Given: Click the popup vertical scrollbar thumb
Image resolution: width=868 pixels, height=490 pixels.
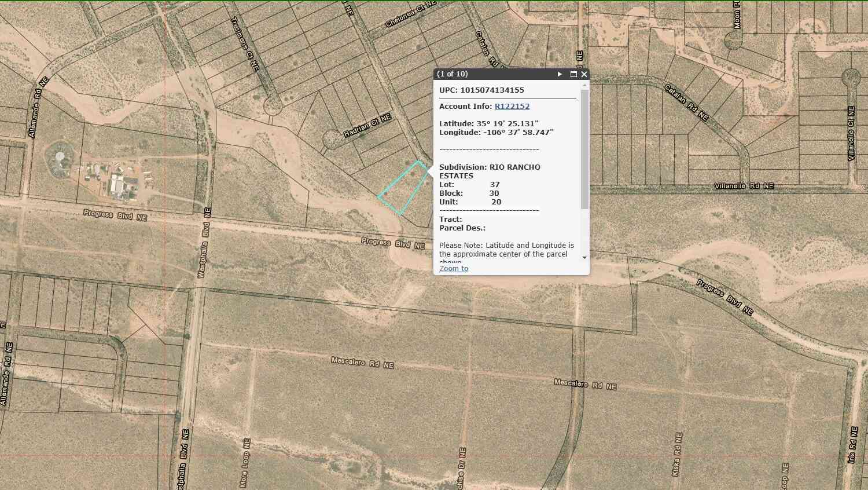Looking at the screenshot, I should (584, 149).
